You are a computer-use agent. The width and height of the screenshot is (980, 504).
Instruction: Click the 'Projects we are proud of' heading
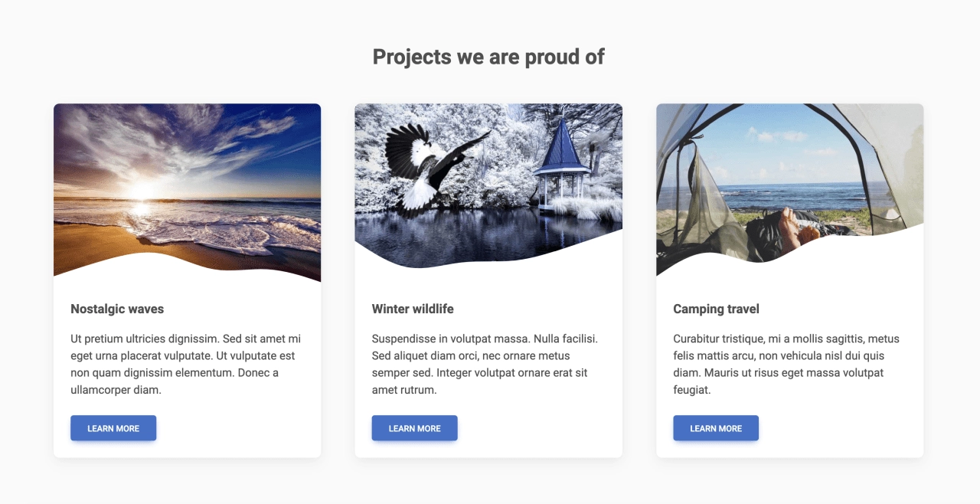(488, 57)
